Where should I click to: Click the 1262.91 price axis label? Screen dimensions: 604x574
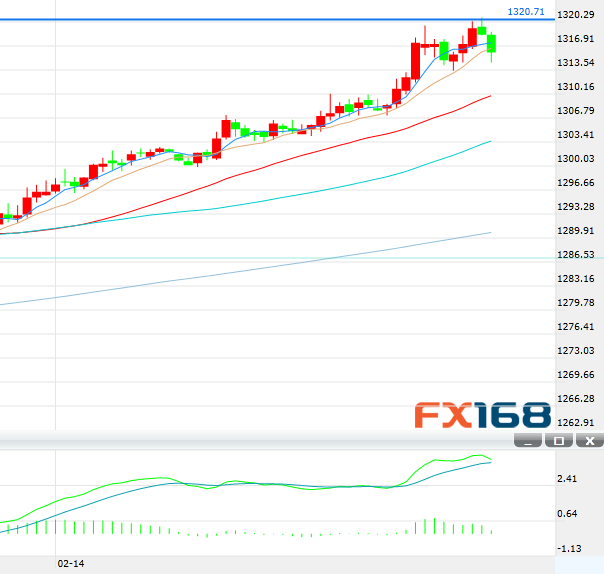[x=577, y=423]
